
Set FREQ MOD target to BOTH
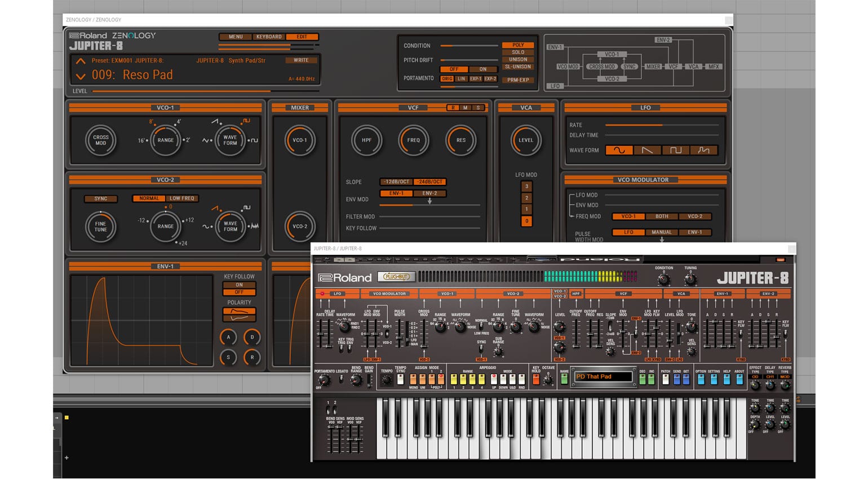662,216
